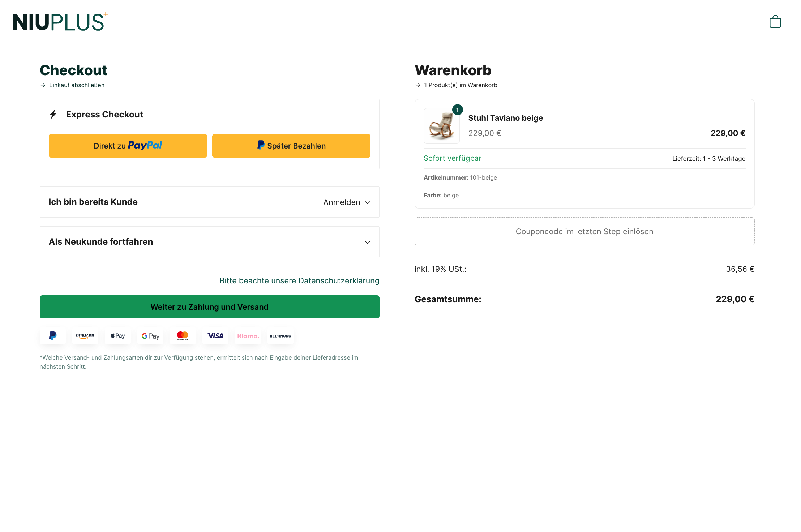Click the PayPal payment method icon

[53, 336]
